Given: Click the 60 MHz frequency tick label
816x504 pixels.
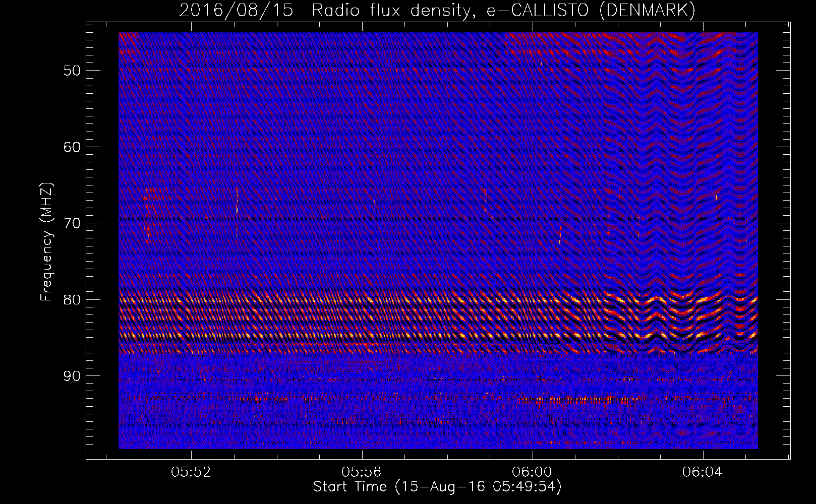Looking at the screenshot, I should 72,147.
